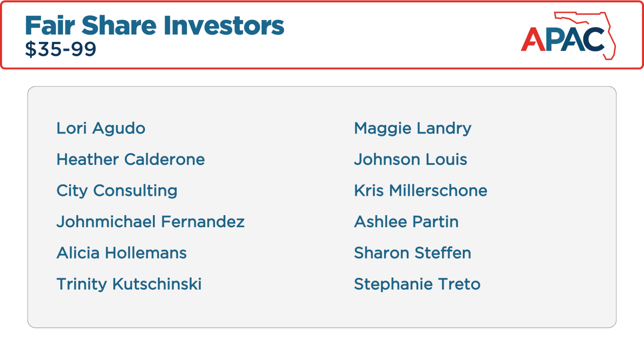Select the Fair Share Investors heading
This screenshot has width=644, height=362.
pos(155,26)
